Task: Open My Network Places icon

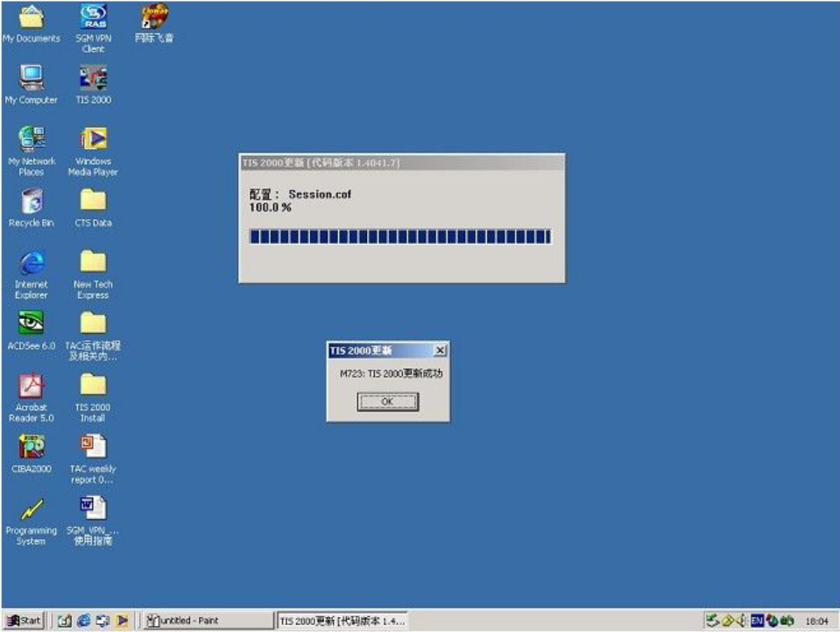Action: tap(31, 151)
